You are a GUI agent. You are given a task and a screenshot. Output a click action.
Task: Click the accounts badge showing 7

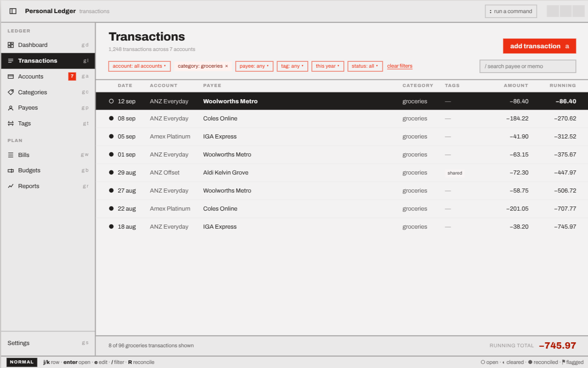point(72,76)
